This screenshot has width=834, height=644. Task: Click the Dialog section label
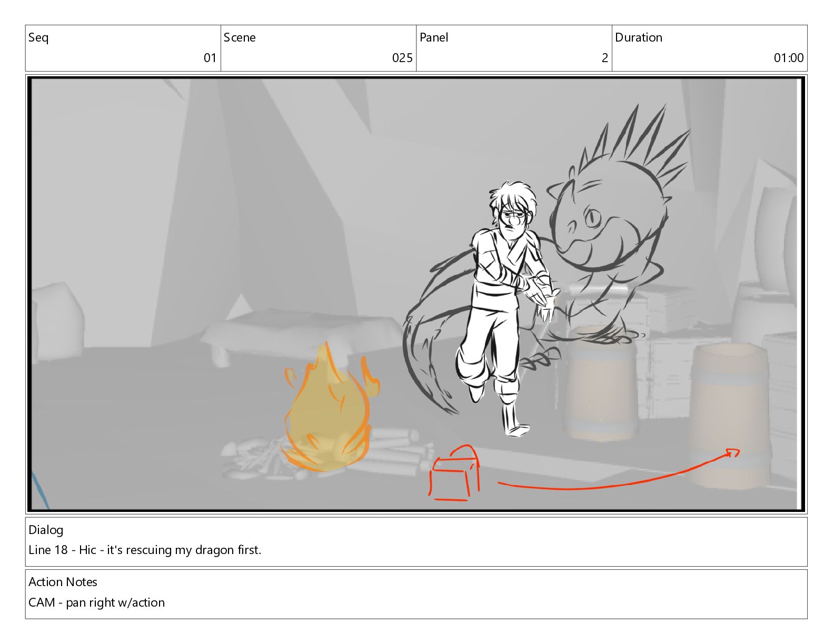click(46, 530)
